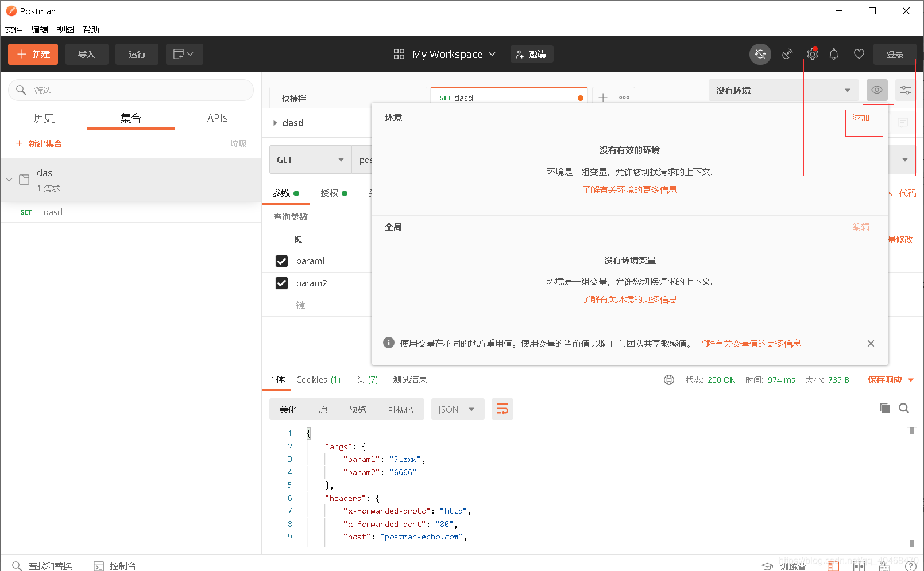924x571 pixels.
Task: Close the variable info banner
Action: coord(871,343)
